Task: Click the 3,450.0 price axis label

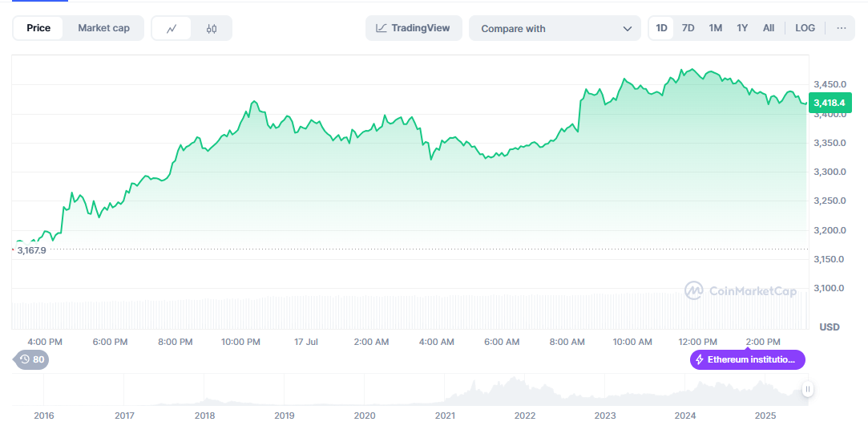Action: point(830,85)
